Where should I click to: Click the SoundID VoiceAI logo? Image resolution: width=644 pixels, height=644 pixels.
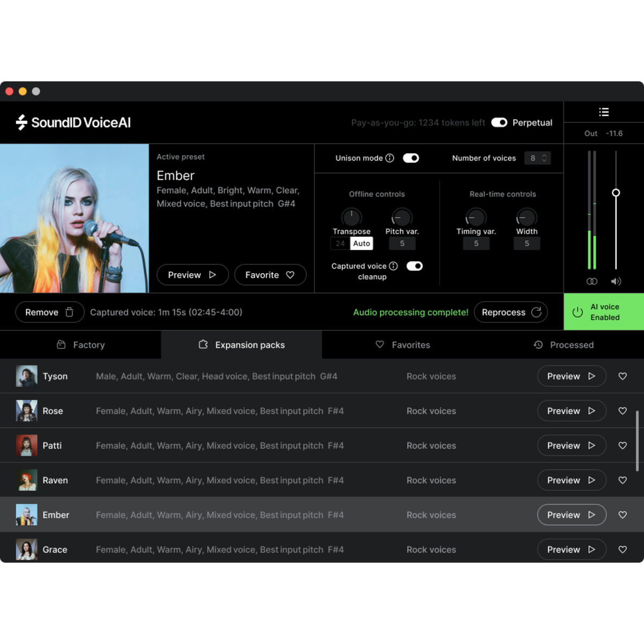click(x=73, y=122)
